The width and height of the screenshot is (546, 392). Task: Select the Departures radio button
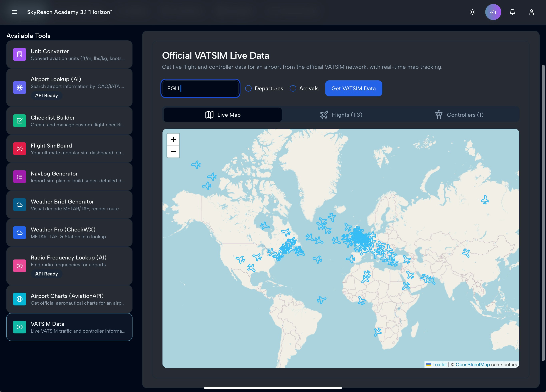(x=248, y=88)
